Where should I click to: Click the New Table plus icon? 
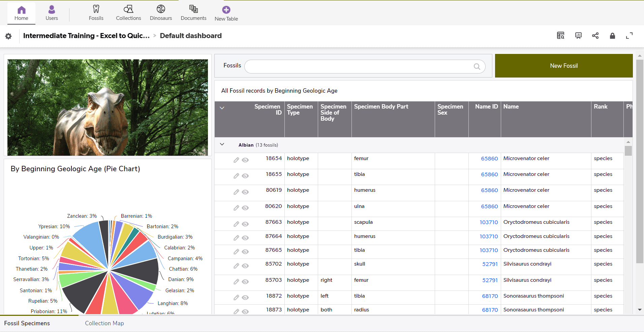(226, 10)
